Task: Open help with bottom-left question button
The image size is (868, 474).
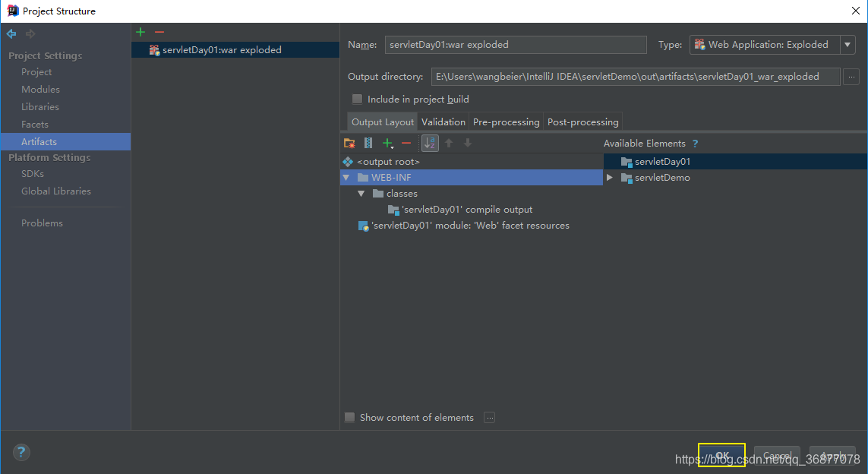Action: [21, 453]
